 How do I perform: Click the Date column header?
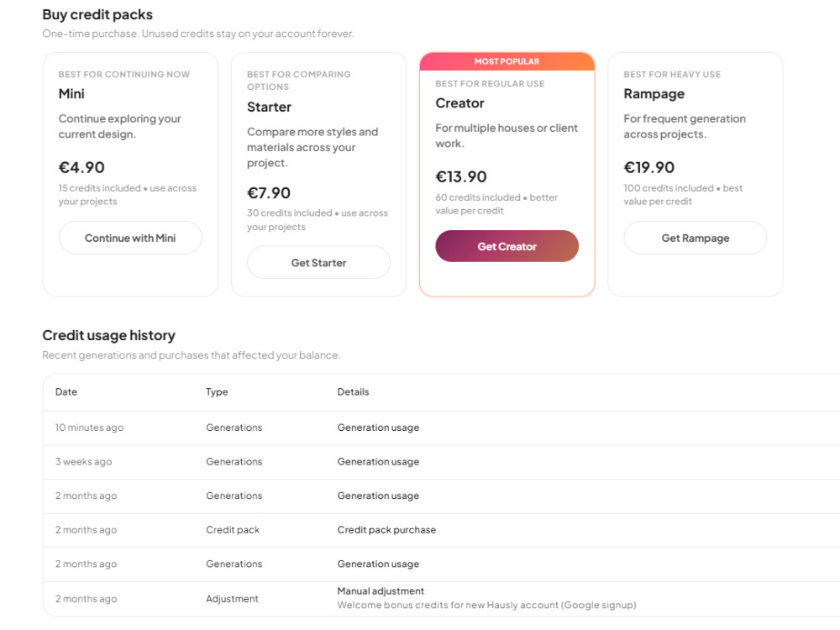(66, 391)
